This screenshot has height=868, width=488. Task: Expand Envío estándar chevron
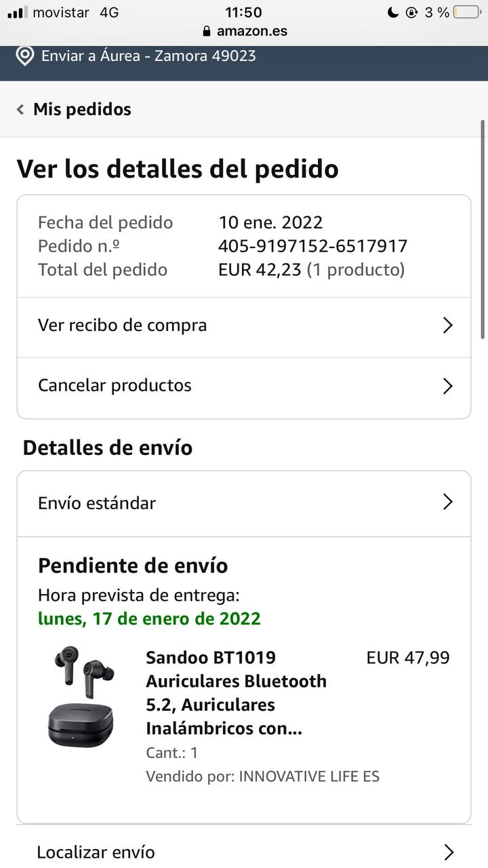coord(447,502)
